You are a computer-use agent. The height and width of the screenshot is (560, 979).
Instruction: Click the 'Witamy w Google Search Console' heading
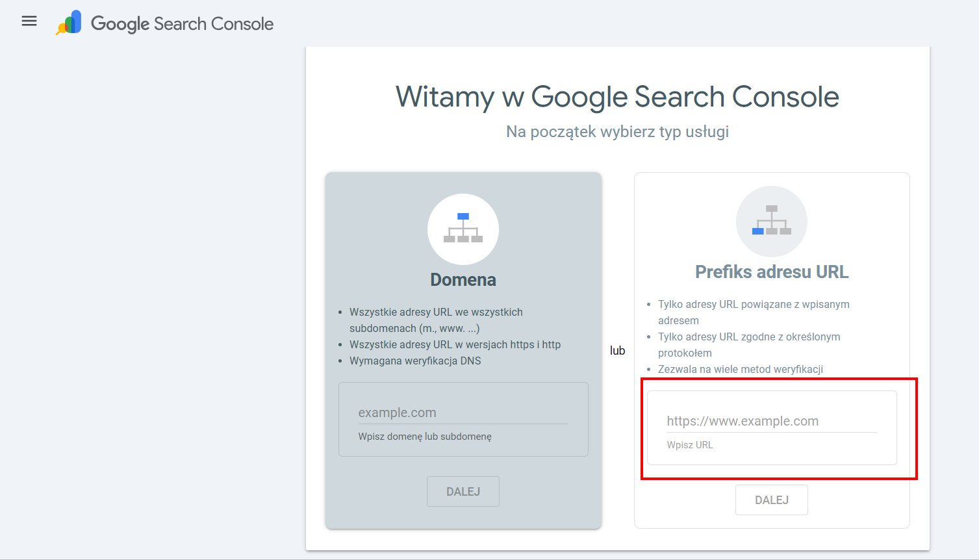coord(617,97)
